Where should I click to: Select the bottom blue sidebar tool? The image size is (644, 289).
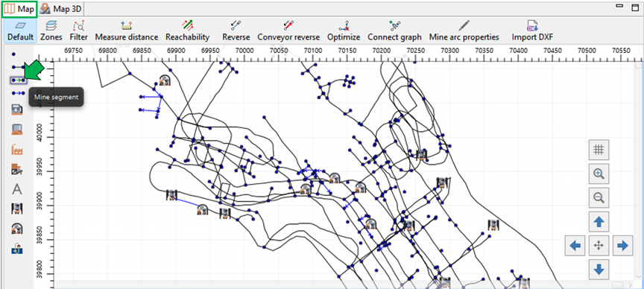coord(17,248)
